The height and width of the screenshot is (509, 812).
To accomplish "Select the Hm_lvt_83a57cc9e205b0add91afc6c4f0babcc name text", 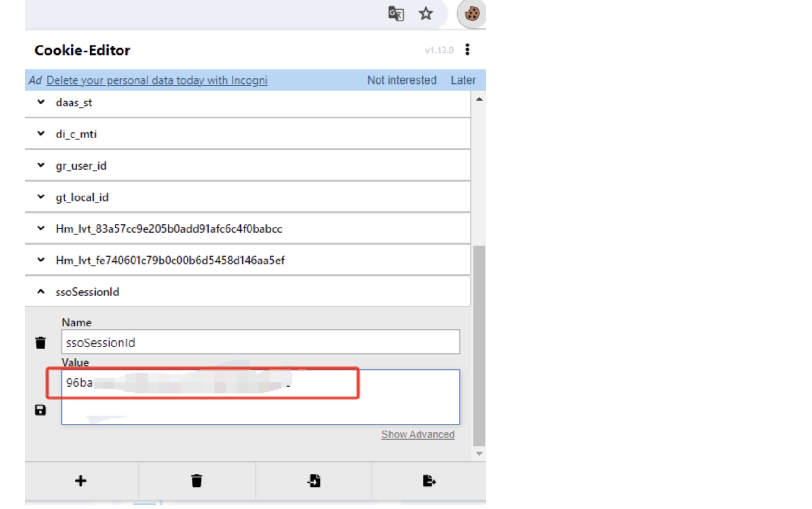I will pyautogui.click(x=169, y=229).
